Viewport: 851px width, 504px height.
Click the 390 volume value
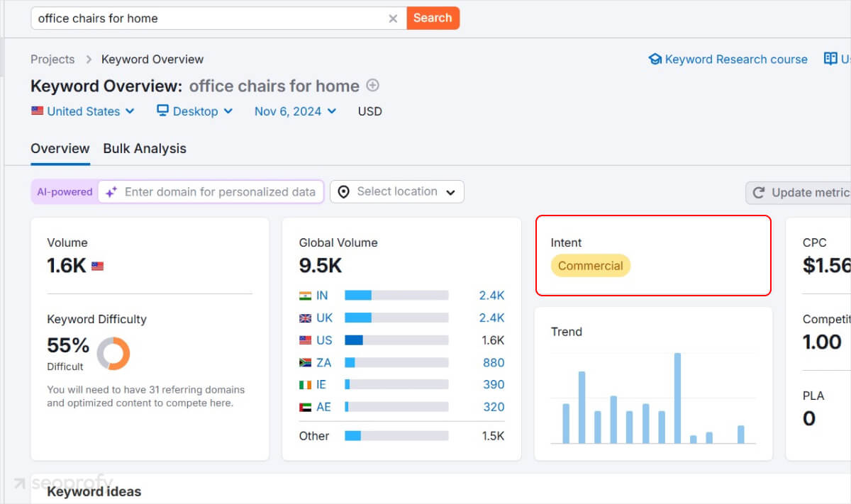(494, 385)
